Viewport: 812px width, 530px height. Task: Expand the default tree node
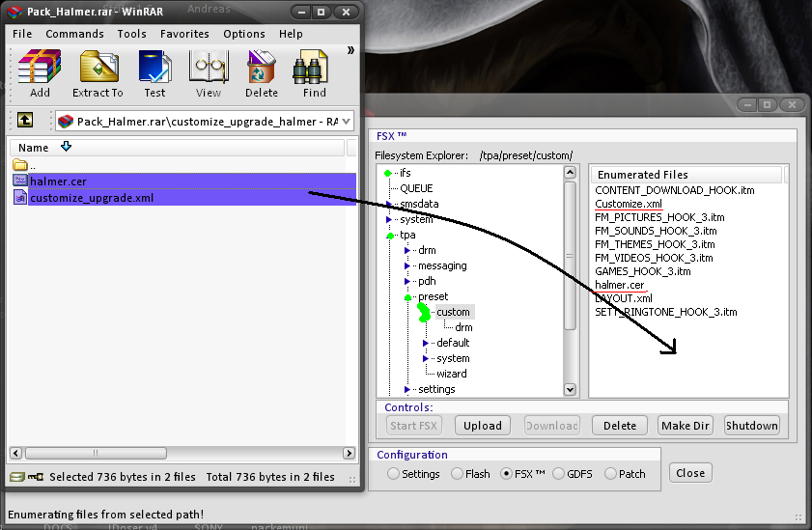[x=425, y=343]
